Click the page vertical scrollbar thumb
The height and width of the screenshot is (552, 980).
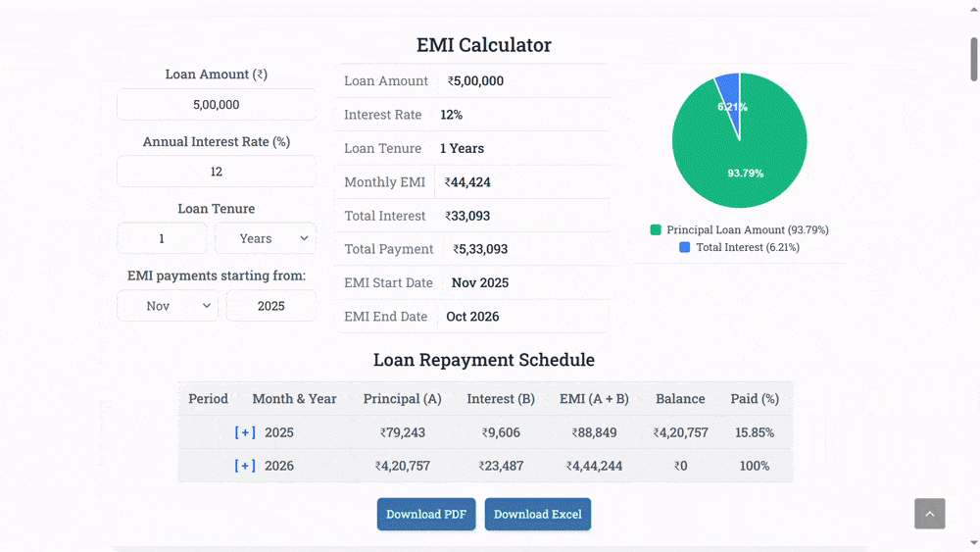tap(974, 60)
